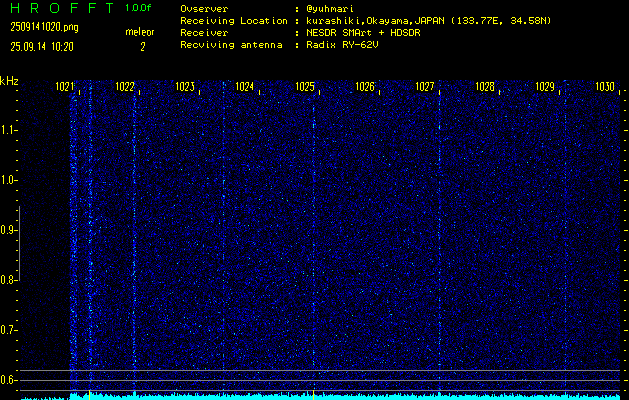Viewport: 629px width, 400px height.
Task: Click the 1028 time marker
Action: pos(485,87)
